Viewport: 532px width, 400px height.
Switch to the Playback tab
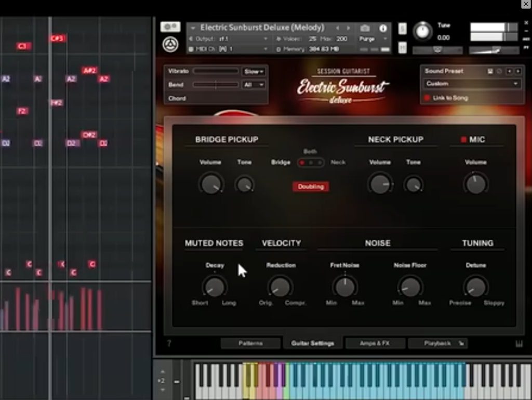437,343
